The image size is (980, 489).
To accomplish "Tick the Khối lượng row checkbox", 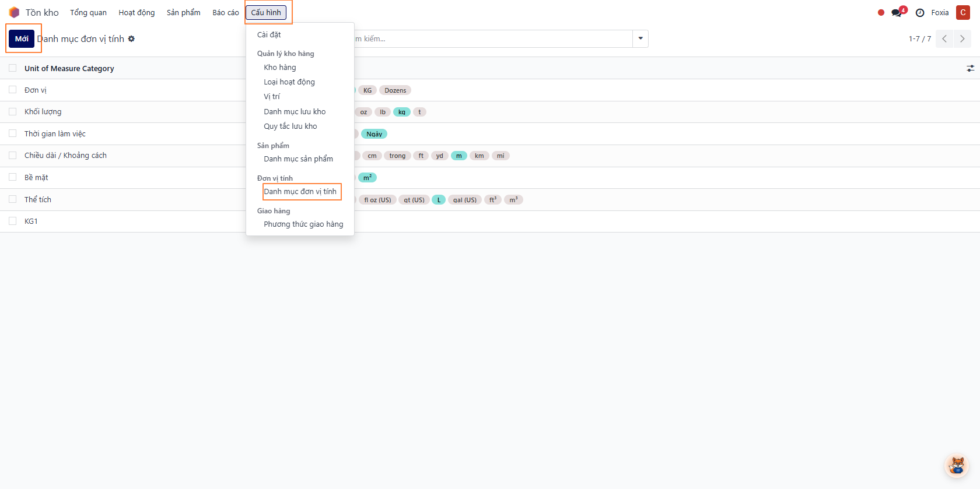I will tap(13, 111).
